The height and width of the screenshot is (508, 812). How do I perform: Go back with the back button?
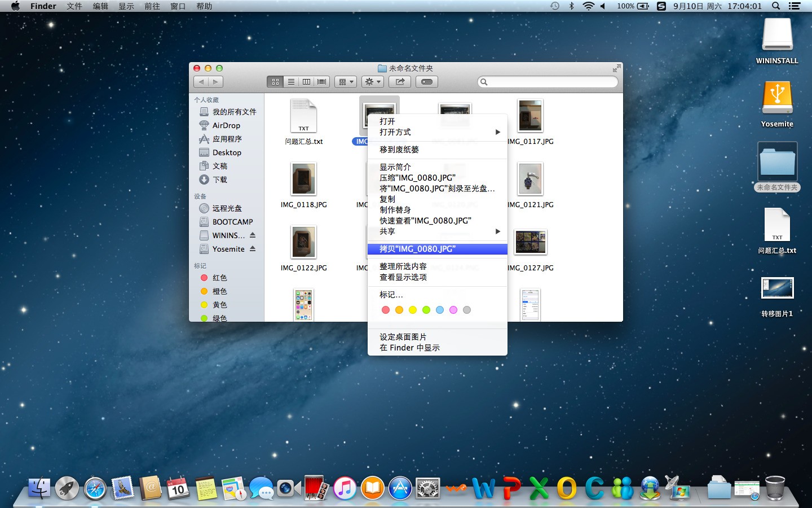pyautogui.click(x=201, y=82)
